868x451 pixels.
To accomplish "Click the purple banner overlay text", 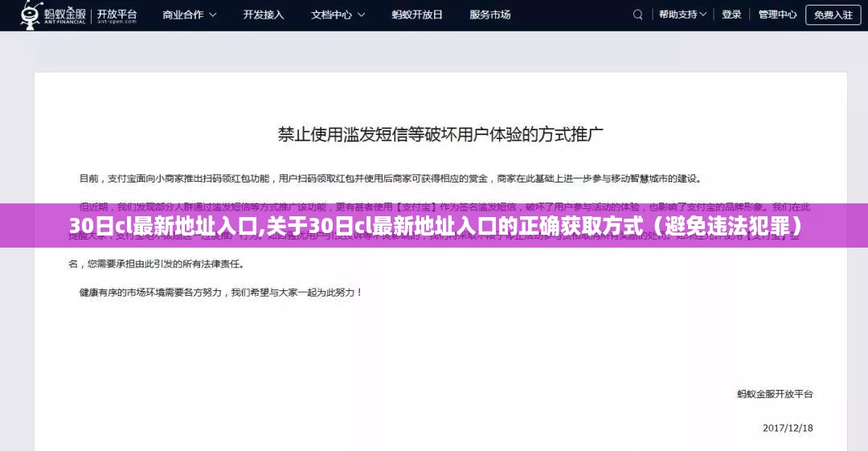I will coord(434,228).
